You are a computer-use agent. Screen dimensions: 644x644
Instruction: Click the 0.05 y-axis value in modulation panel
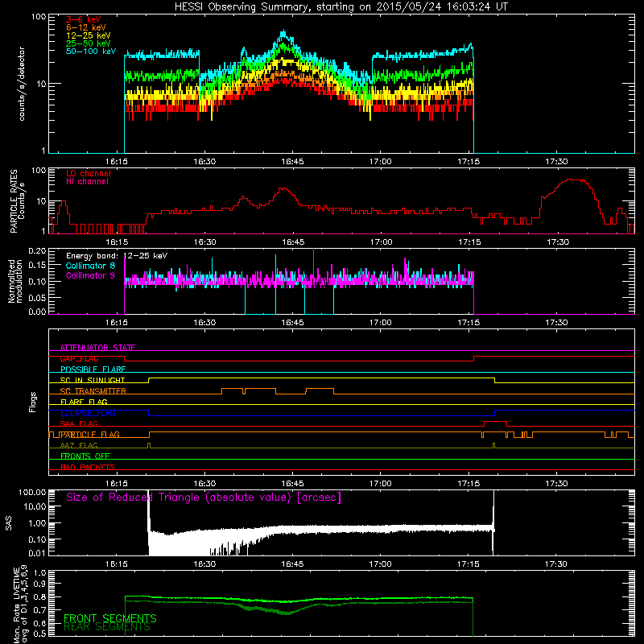coord(37,298)
